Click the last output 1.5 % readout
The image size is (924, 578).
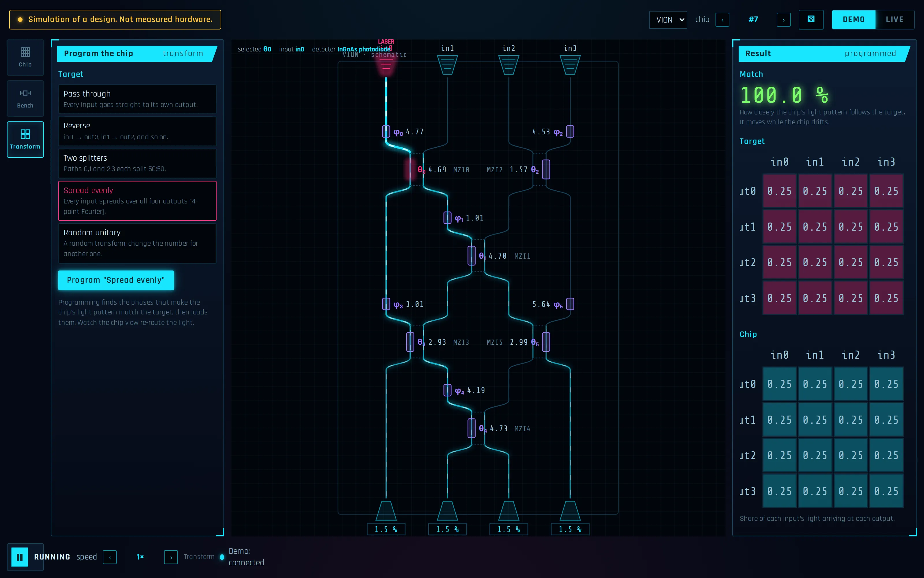pyautogui.click(x=570, y=529)
